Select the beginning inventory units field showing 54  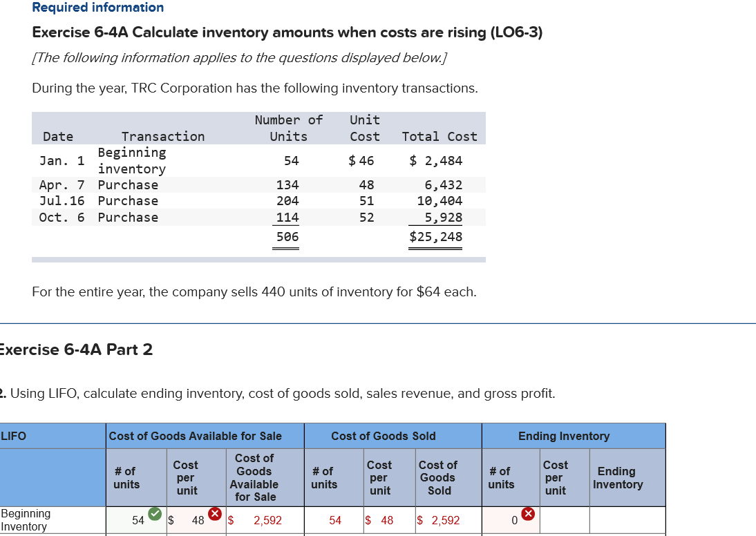point(136,520)
